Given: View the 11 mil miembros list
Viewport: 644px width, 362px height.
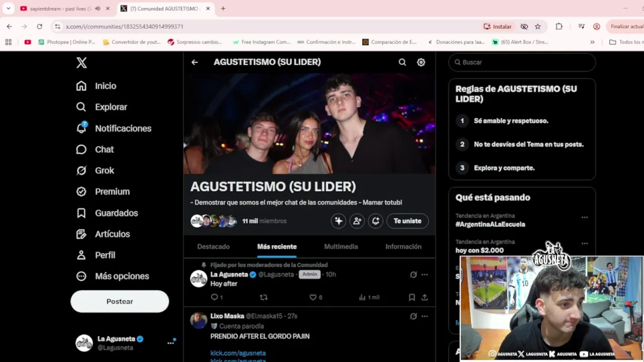Looking at the screenshot, I should click(264, 221).
